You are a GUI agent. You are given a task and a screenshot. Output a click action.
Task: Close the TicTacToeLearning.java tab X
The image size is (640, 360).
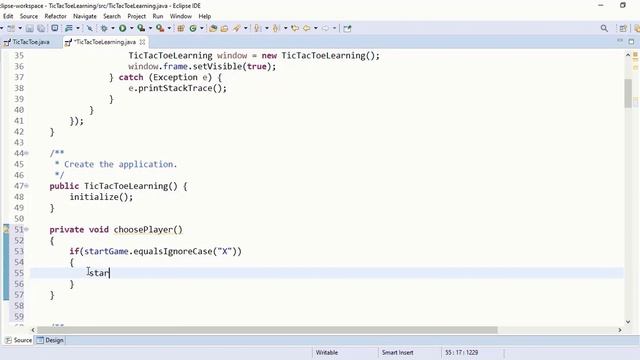(x=142, y=42)
